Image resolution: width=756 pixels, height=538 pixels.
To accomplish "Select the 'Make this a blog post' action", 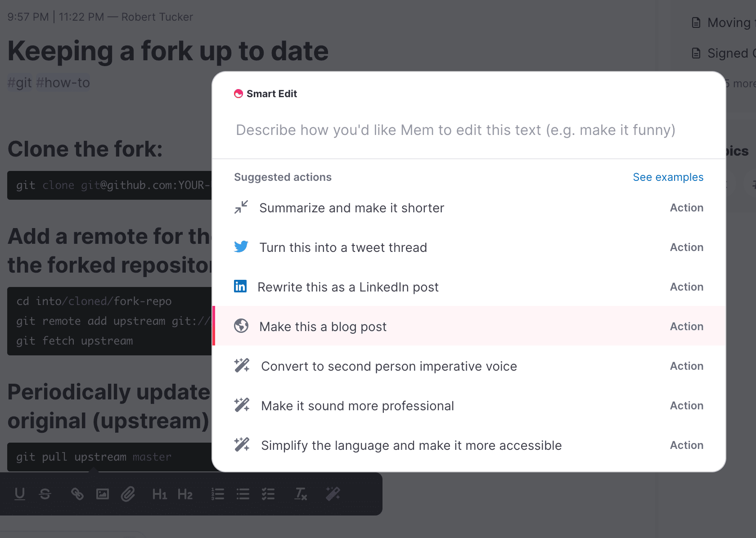I will (x=323, y=327).
